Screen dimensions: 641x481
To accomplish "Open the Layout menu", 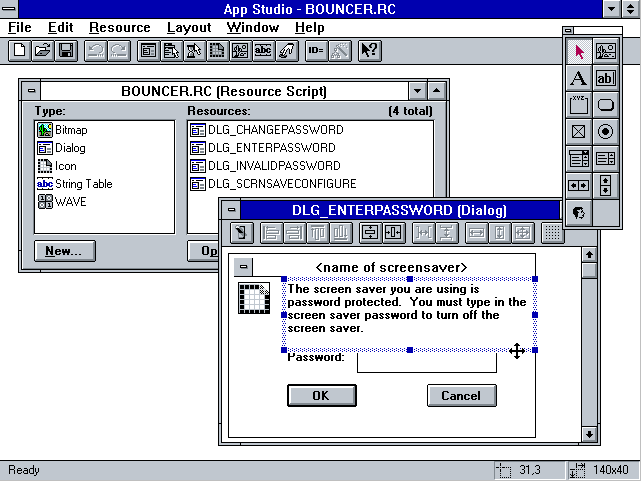I will (189, 27).
